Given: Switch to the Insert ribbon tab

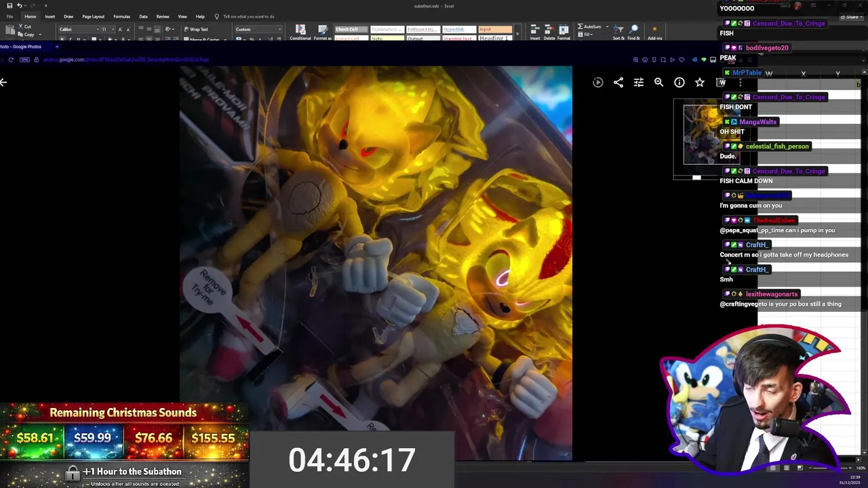Looking at the screenshot, I should point(50,16).
